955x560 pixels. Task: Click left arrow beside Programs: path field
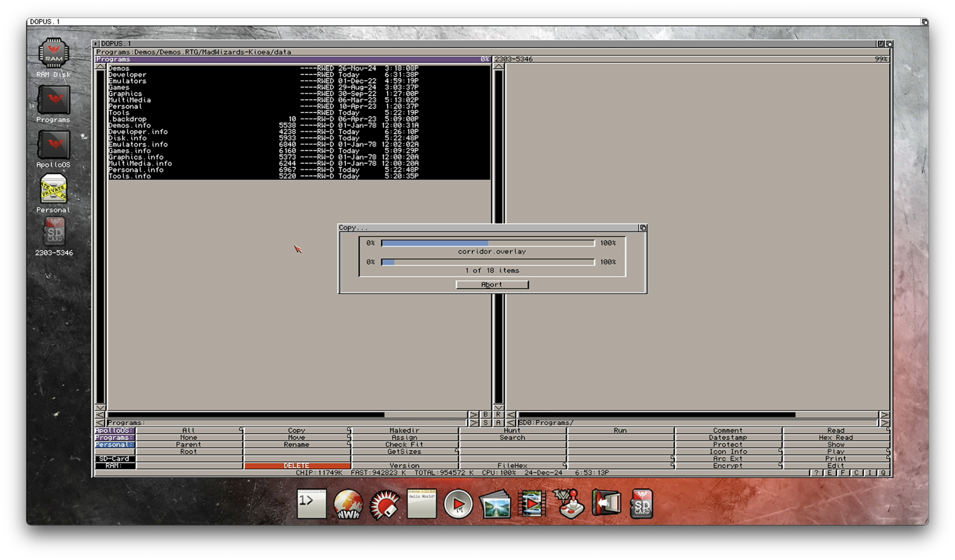pyautogui.click(x=100, y=423)
